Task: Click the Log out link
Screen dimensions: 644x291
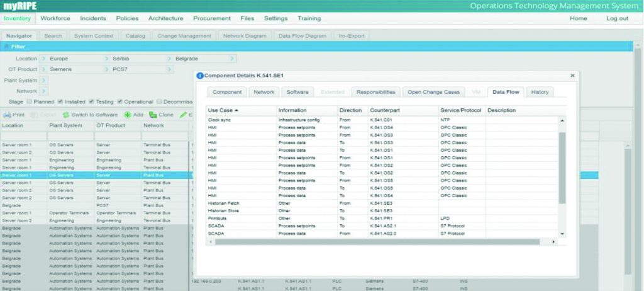Action: coord(616,18)
